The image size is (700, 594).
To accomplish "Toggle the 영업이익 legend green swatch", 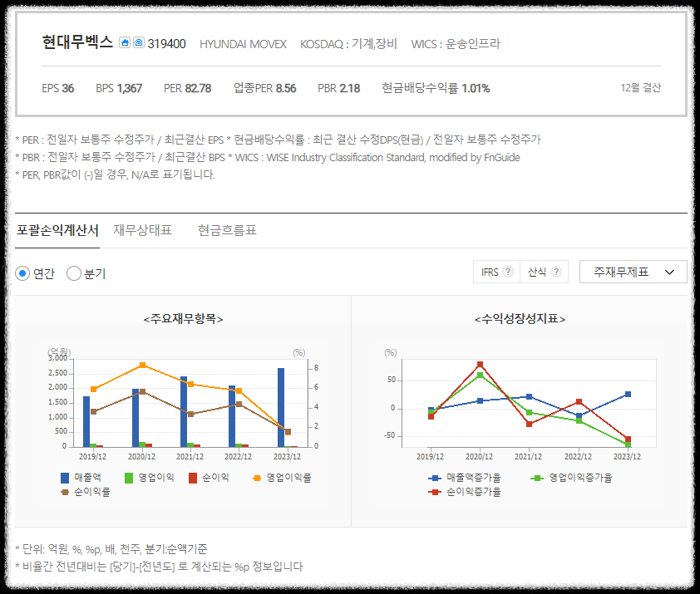I will [129, 478].
